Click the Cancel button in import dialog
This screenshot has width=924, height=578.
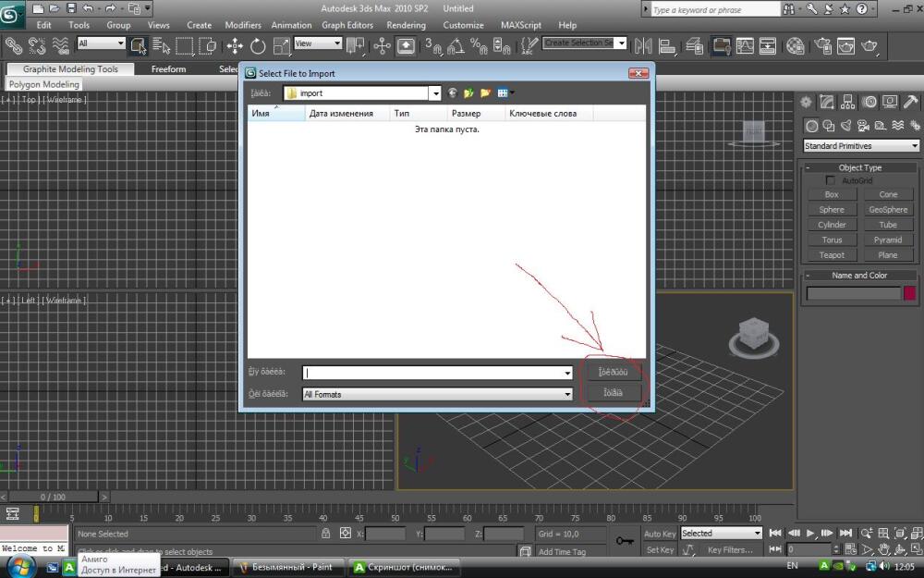(x=613, y=392)
